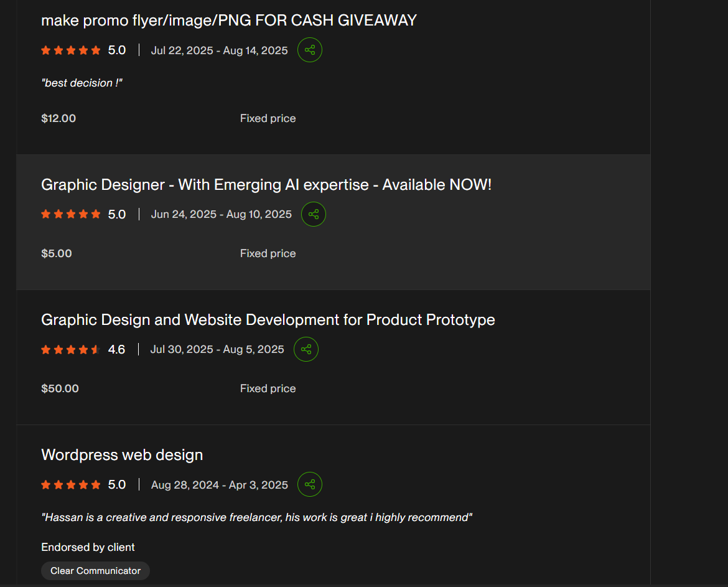Click Fixed price label beside $5.00

268,253
